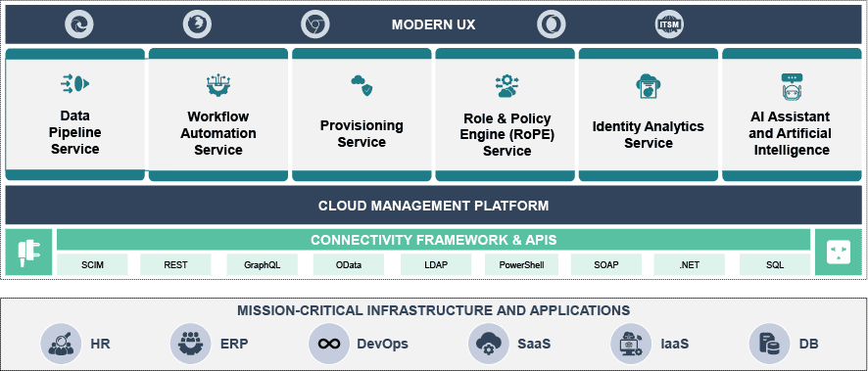Select the GraphQL protocol box

pyautogui.click(x=263, y=265)
